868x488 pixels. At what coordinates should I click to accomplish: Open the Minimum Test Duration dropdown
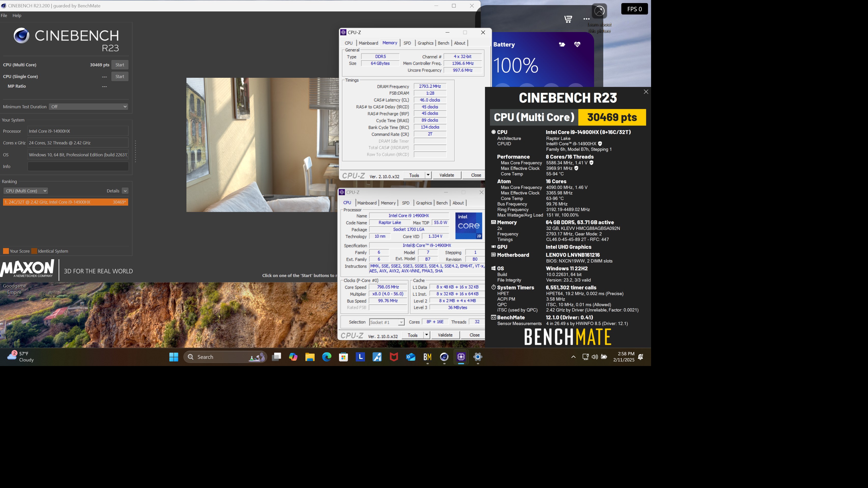tap(89, 107)
